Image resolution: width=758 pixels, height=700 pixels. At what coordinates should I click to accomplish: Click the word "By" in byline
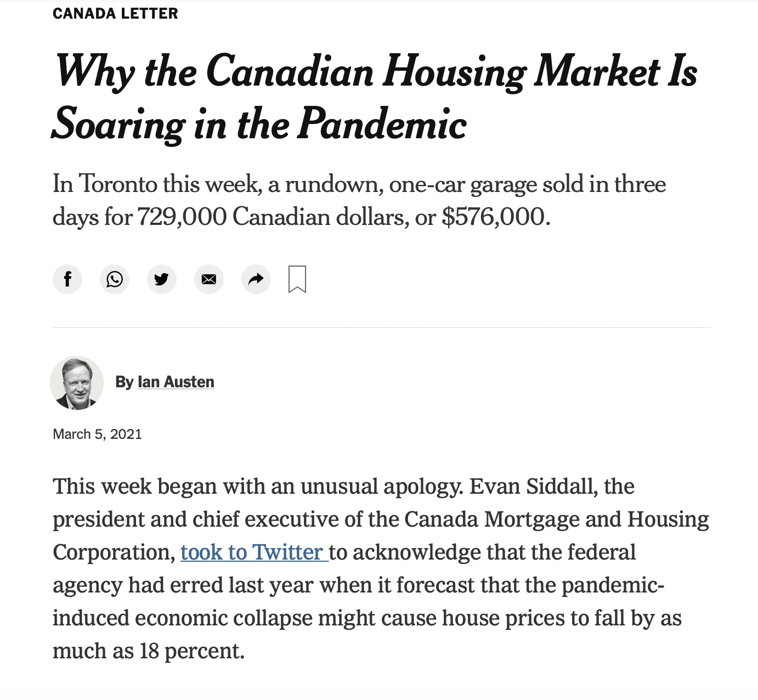point(125,382)
